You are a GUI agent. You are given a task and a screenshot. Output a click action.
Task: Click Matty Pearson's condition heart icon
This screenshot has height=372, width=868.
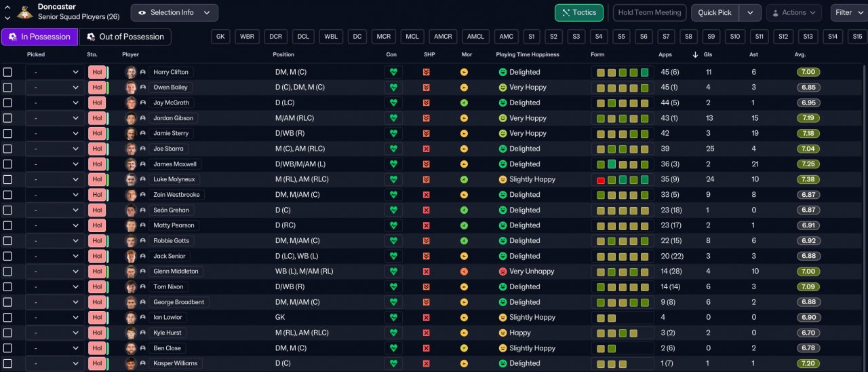[393, 225]
